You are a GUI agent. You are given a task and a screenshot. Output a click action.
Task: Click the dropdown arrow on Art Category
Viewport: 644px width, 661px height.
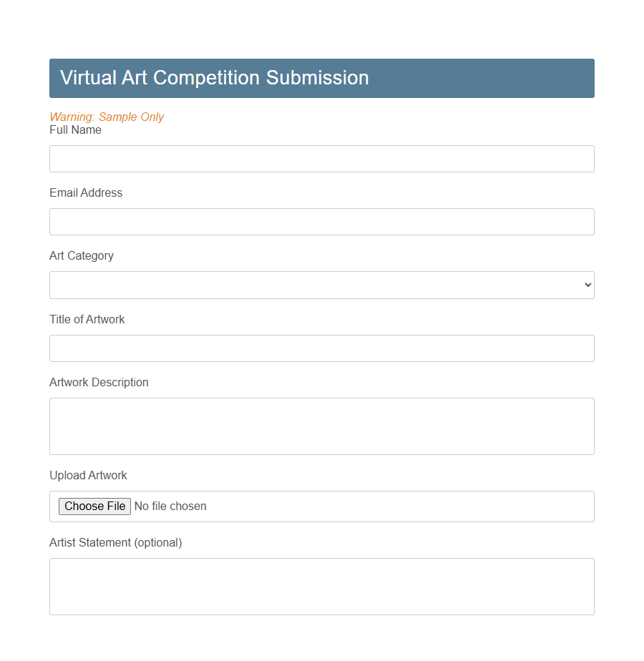(x=587, y=285)
